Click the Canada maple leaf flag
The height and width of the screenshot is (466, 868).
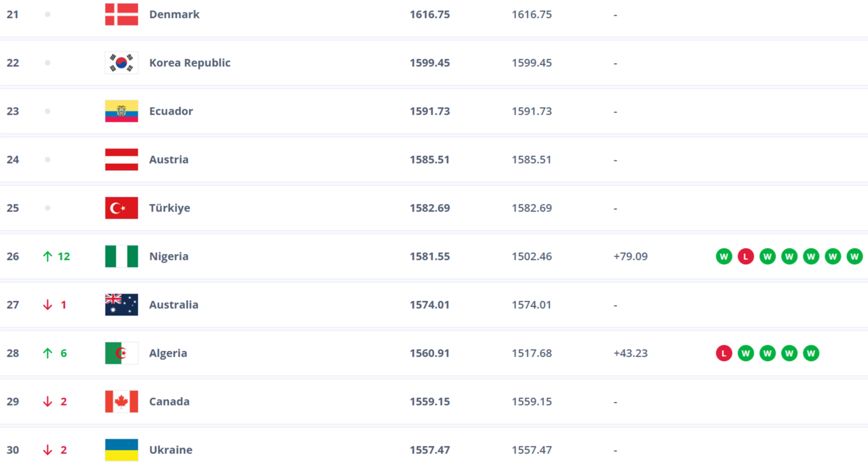pos(121,402)
